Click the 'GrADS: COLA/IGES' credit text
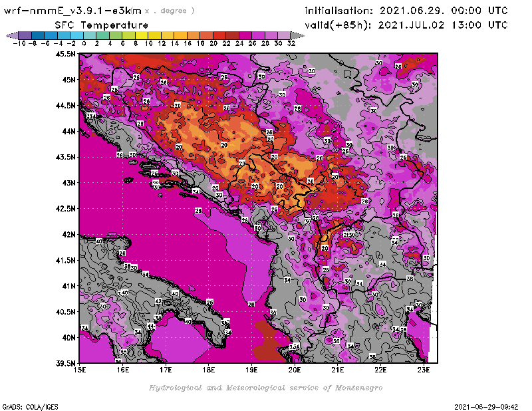Image resolution: width=532 pixels, height=411 pixels. pos(31,407)
